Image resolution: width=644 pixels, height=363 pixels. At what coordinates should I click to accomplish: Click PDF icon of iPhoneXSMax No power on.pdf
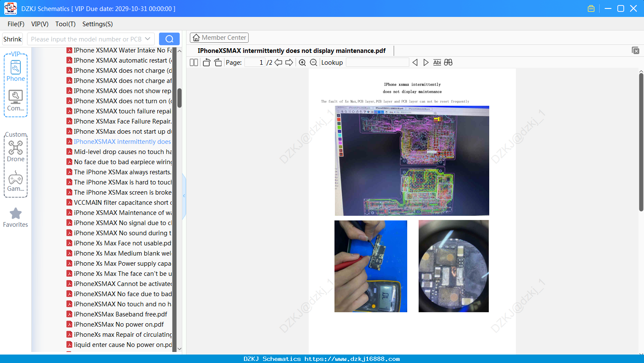(69, 324)
